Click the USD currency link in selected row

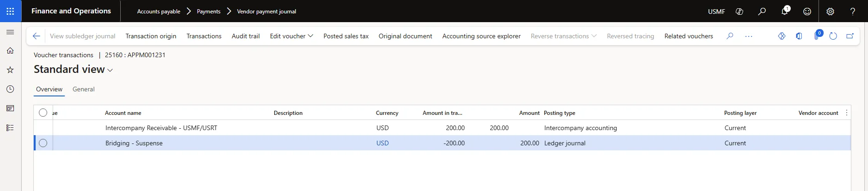pyautogui.click(x=382, y=143)
